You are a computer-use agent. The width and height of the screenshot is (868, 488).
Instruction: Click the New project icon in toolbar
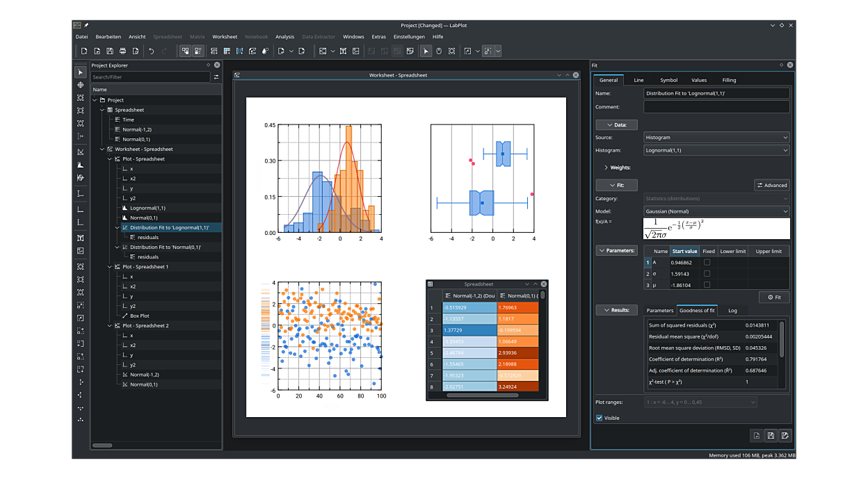[84, 51]
